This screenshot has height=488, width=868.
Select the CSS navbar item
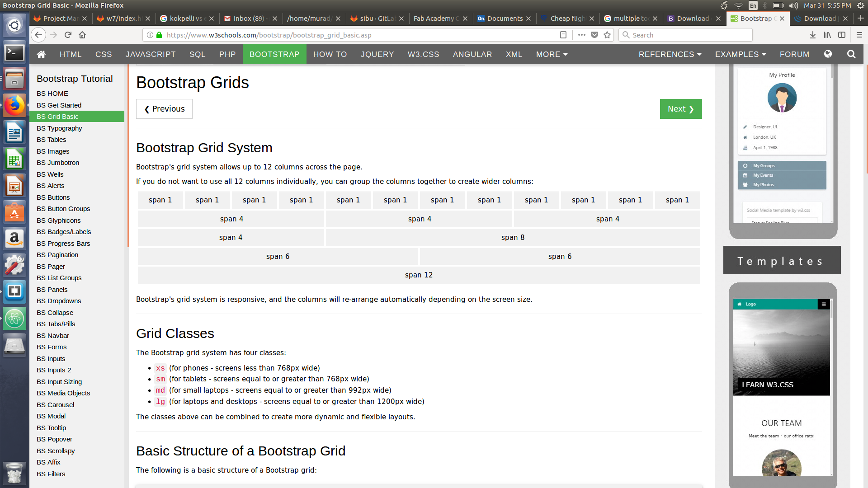(x=104, y=54)
